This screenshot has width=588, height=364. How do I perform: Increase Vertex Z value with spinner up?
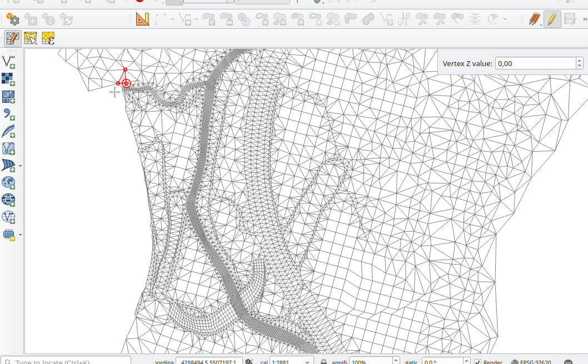[x=580, y=61]
